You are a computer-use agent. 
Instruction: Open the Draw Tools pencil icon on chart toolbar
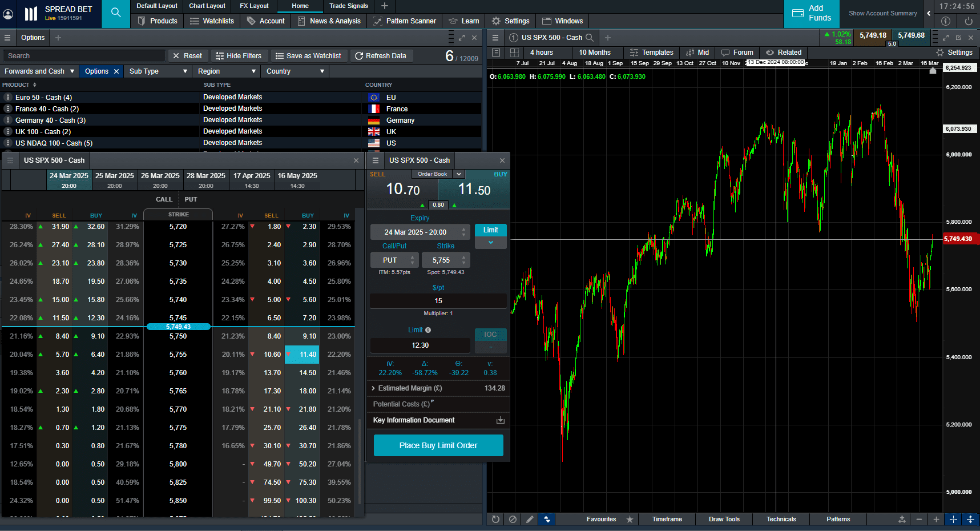click(x=530, y=519)
